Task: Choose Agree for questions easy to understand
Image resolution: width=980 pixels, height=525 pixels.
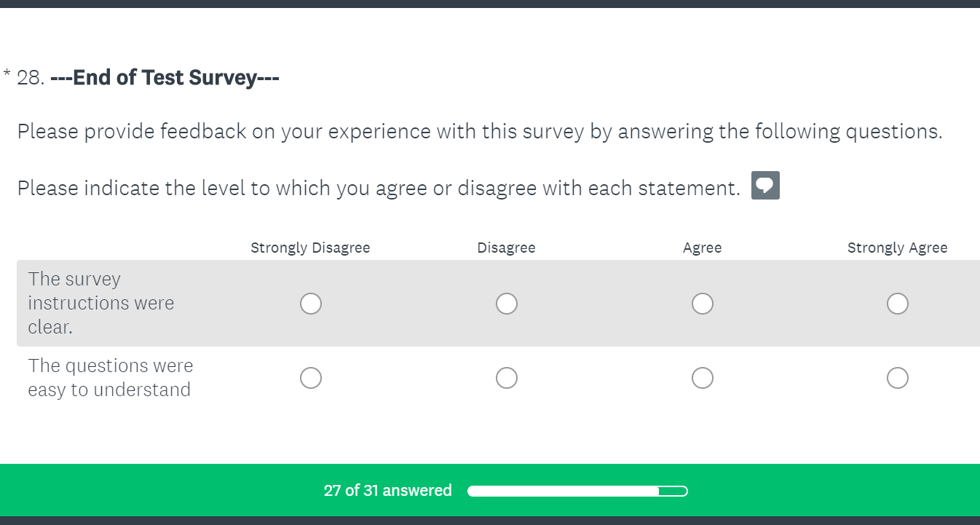Action: (703, 378)
